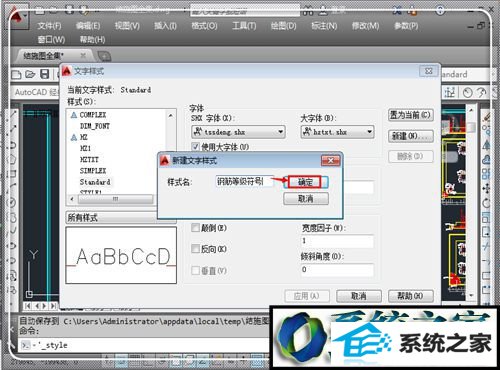Open the 格式(O) menu

pos(204,26)
